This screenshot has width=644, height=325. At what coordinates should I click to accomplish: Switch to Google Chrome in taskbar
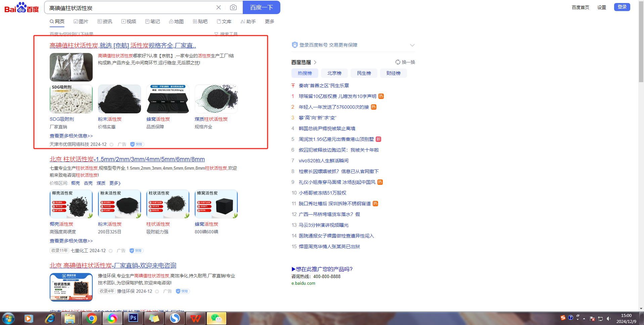[x=91, y=318]
